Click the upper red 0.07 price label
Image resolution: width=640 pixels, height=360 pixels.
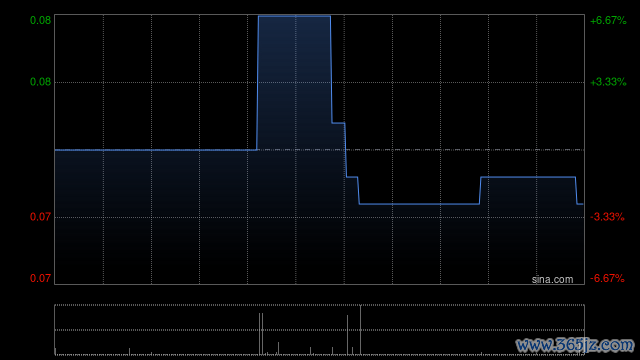(40, 217)
